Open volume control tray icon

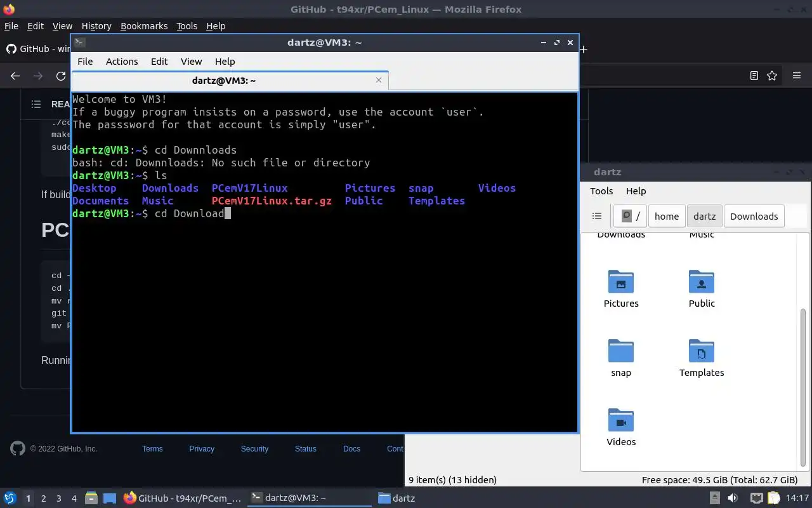[733, 498]
